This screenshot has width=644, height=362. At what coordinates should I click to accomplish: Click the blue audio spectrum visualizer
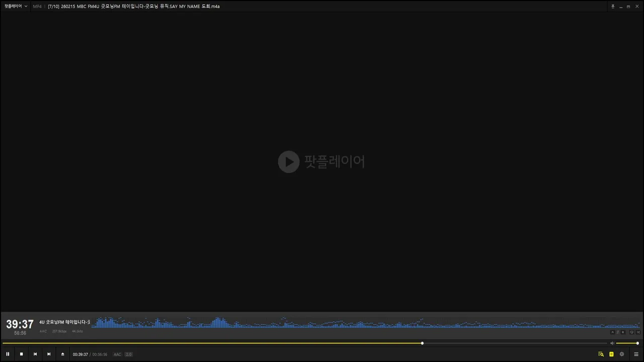(x=365, y=322)
